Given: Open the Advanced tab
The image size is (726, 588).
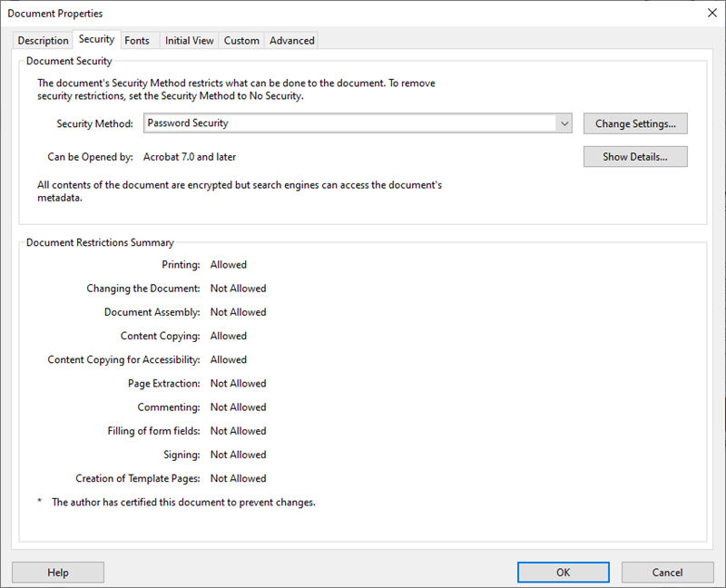Looking at the screenshot, I should pyautogui.click(x=292, y=40).
